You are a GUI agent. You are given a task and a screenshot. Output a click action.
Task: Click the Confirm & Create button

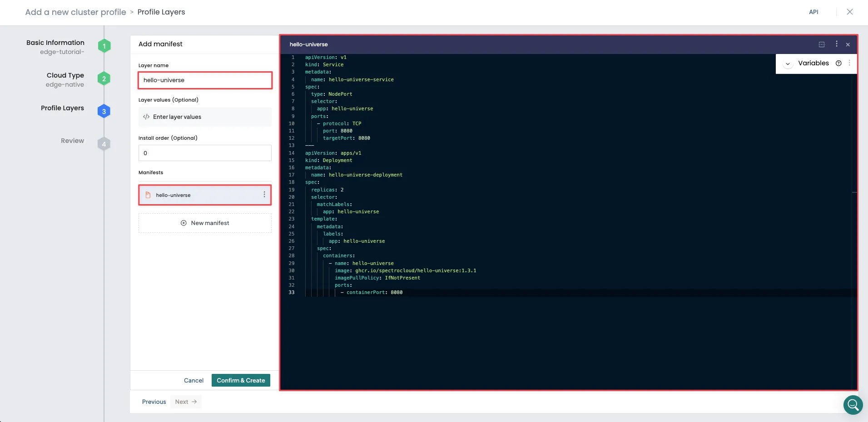(x=240, y=380)
